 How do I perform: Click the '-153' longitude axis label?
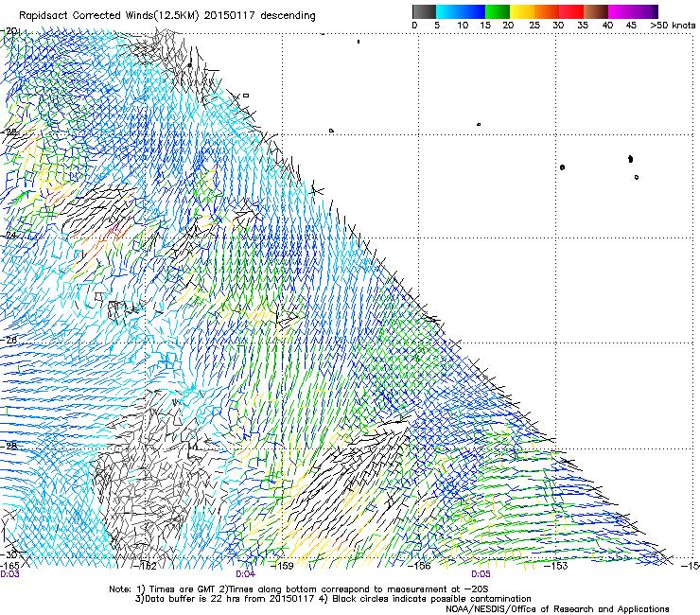click(x=556, y=566)
